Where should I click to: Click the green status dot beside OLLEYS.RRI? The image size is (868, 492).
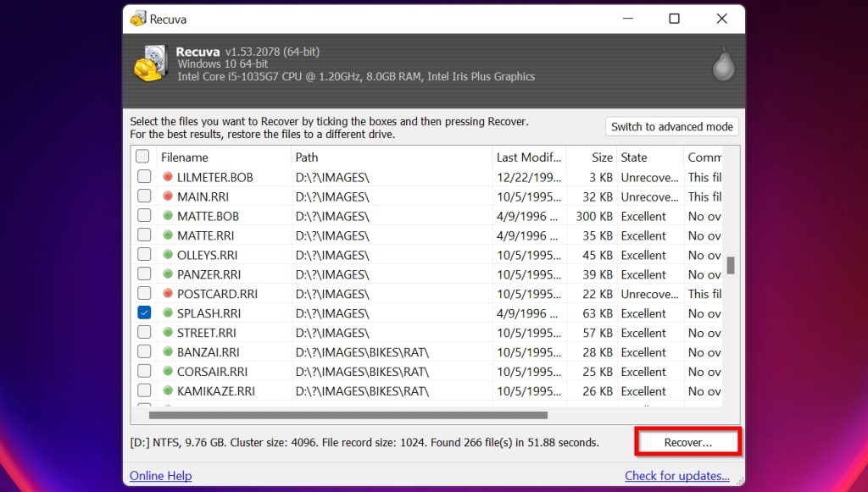click(x=168, y=255)
